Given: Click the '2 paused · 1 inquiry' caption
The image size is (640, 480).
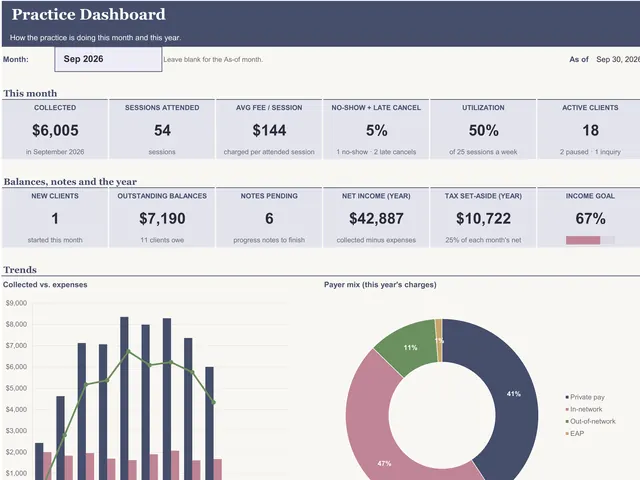Looking at the screenshot, I should coord(590,152).
